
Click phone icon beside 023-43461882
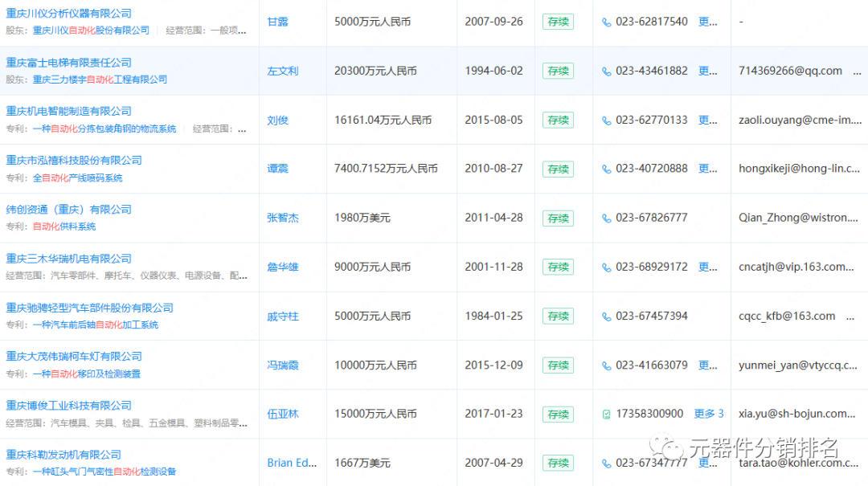(x=606, y=71)
